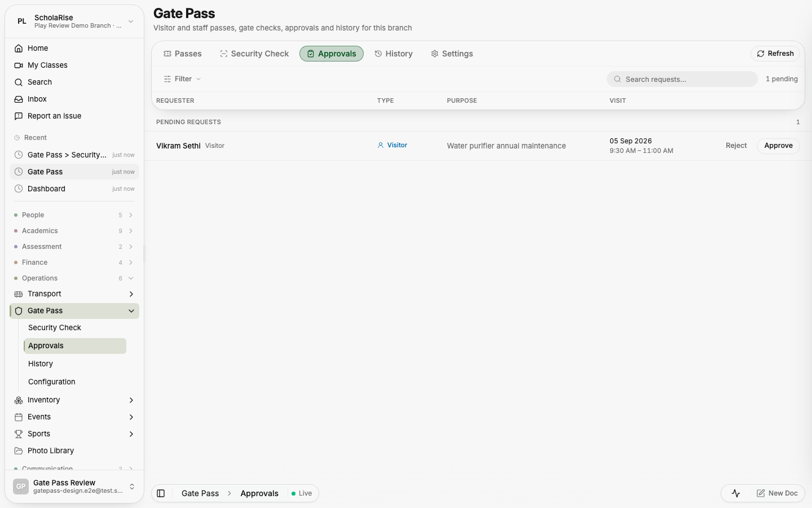Viewport: 812px width, 508px height.
Task: Click the Inbox tray icon
Action: coord(19,99)
